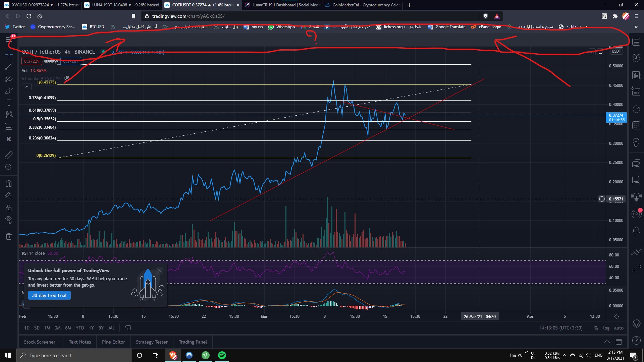The image size is (644, 362).
Task: Select the Text annotation tool
Action: pos(9,103)
